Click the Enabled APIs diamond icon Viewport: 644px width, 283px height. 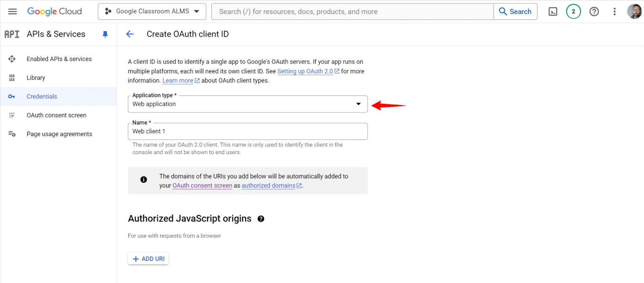tap(12, 59)
